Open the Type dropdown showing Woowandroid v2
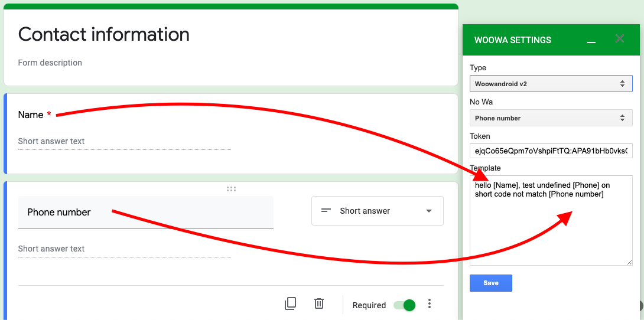The height and width of the screenshot is (320, 644). click(551, 84)
